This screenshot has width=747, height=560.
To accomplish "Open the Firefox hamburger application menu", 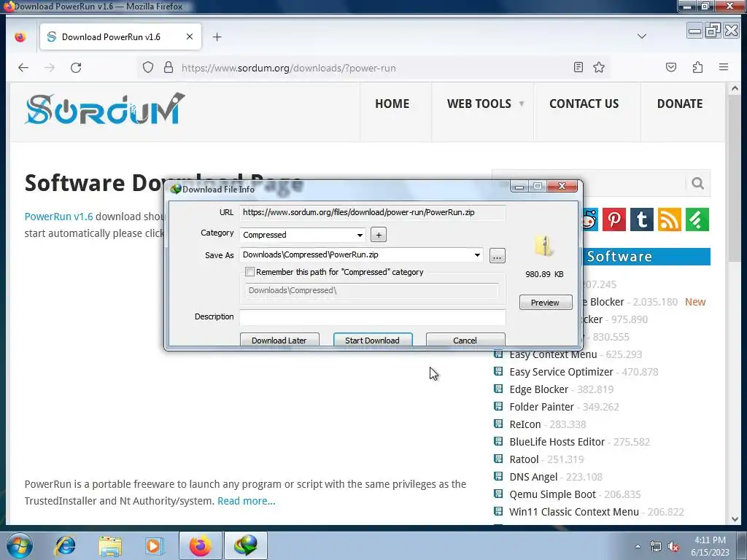I will pos(723,68).
